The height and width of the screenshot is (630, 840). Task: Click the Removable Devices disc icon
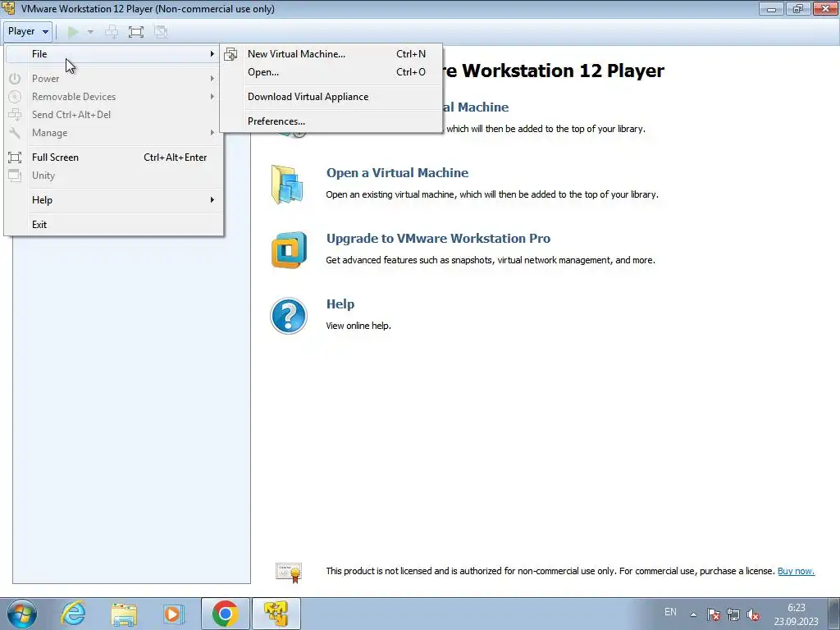(15, 97)
